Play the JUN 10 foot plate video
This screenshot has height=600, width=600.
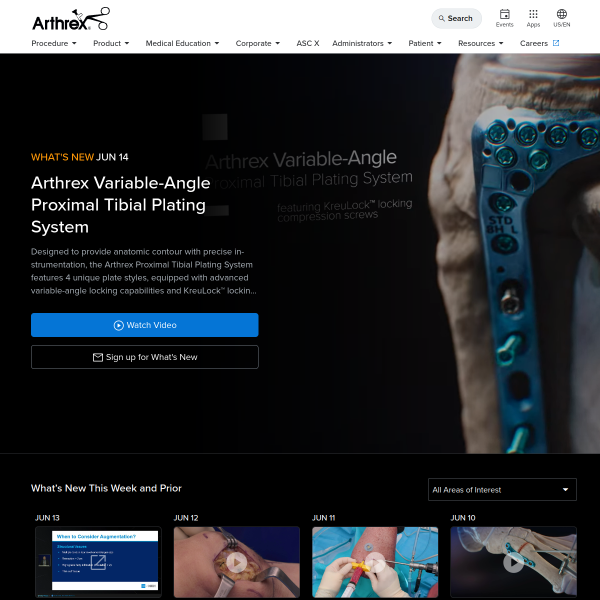pyautogui.click(x=513, y=562)
